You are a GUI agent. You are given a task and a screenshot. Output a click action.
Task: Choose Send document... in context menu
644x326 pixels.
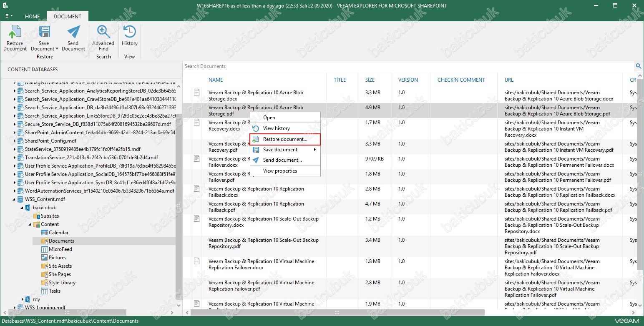point(285,160)
